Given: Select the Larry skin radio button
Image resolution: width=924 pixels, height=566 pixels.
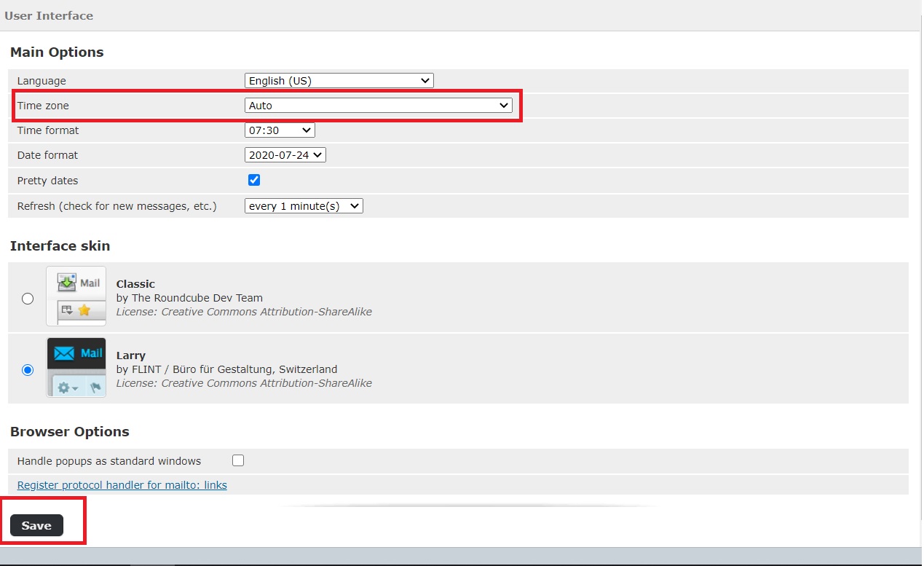Looking at the screenshot, I should (x=28, y=370).
